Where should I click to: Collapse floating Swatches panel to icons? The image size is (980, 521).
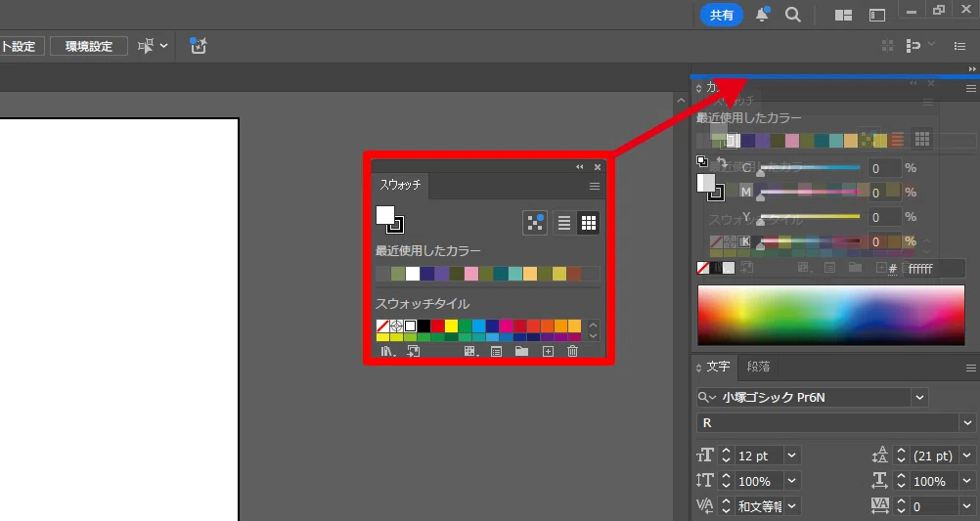point(579,167)
